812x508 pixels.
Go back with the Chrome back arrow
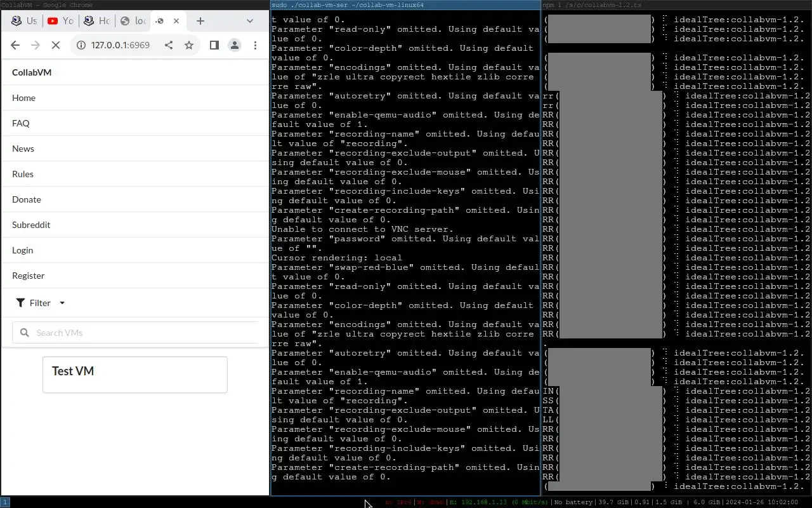15,45
